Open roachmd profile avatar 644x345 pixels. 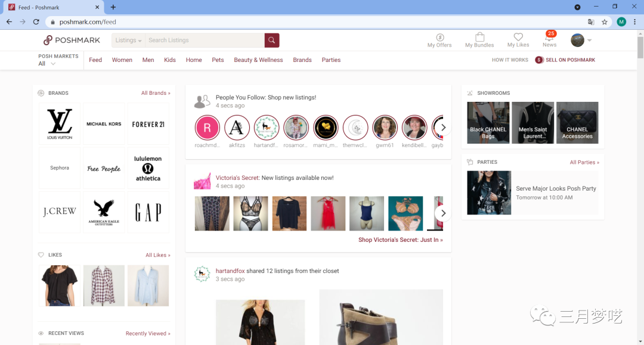click(208, 128)
